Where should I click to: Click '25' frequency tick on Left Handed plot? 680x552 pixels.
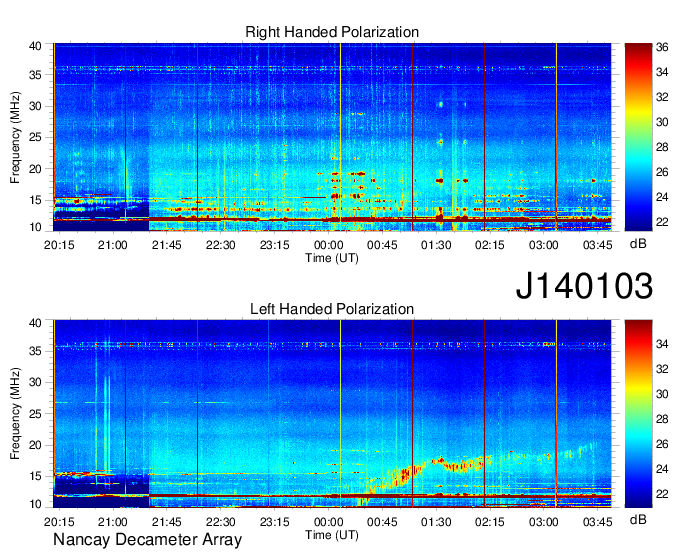36,414
